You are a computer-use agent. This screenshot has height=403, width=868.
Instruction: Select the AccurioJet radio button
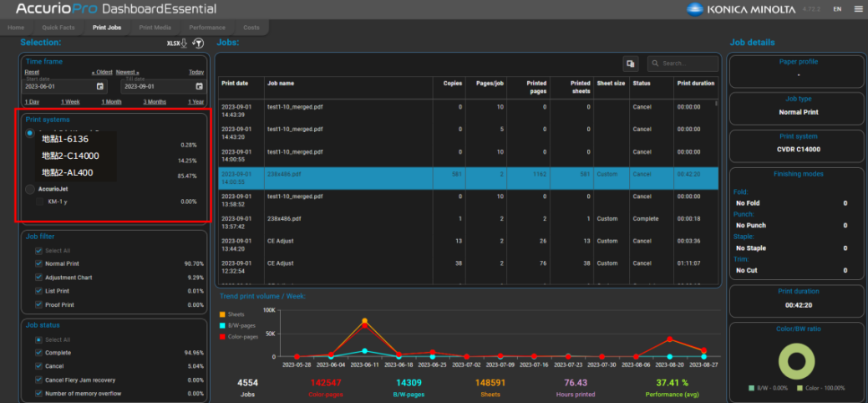coord(30,189)
